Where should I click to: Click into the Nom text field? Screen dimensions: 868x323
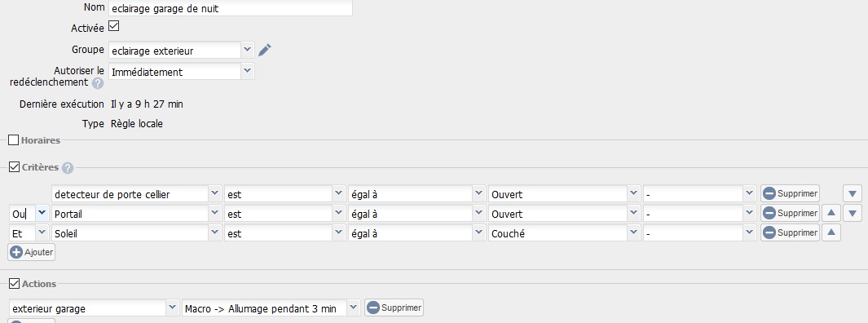coord(231,8)
